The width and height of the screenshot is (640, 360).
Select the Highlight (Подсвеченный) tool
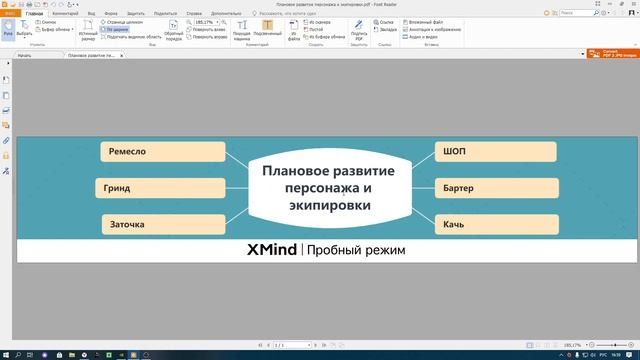[267, 28]
